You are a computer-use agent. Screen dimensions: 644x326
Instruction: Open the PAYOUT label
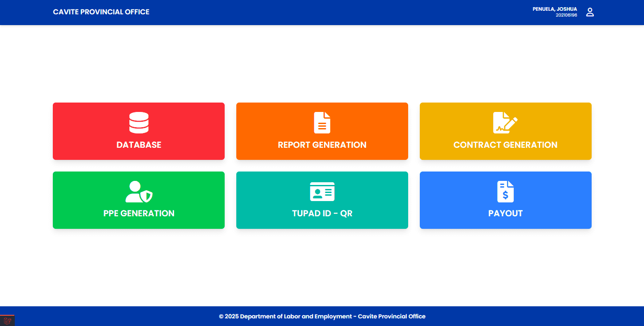505,213
